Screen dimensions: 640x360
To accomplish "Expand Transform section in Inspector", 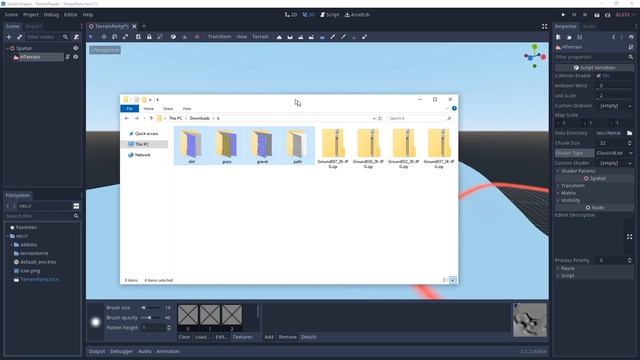I will coord(594,186).
